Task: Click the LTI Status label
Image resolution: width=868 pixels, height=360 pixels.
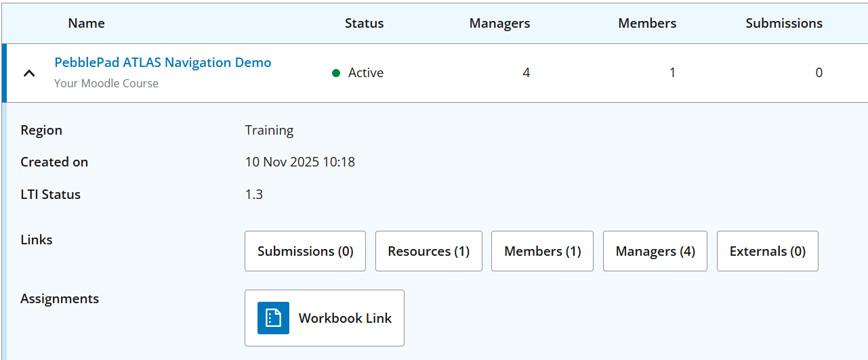Action: tap(51, 194)
